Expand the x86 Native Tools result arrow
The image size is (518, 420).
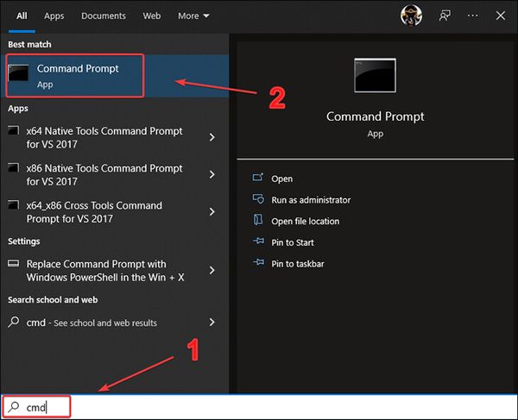point(212,175)
